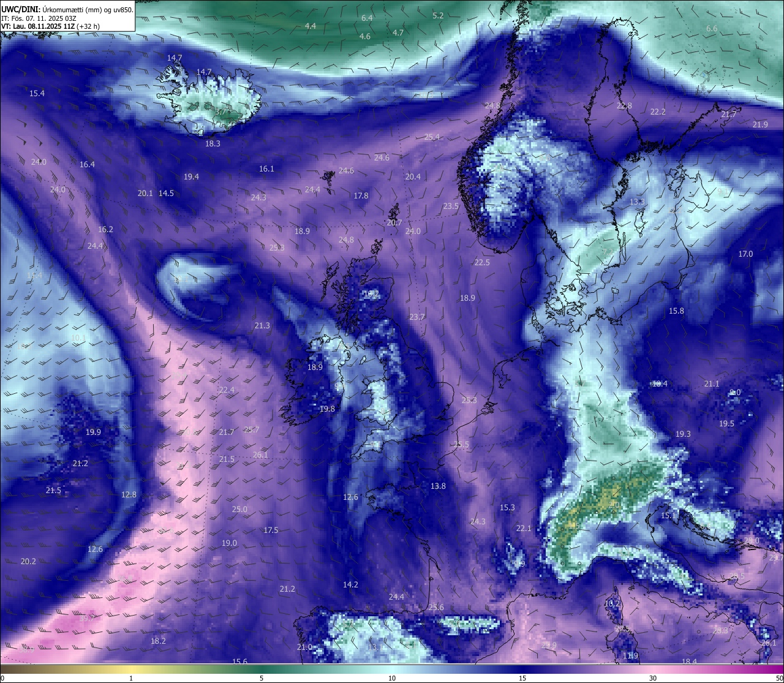Click the 6.6 value at the top right

coord(712,29)
